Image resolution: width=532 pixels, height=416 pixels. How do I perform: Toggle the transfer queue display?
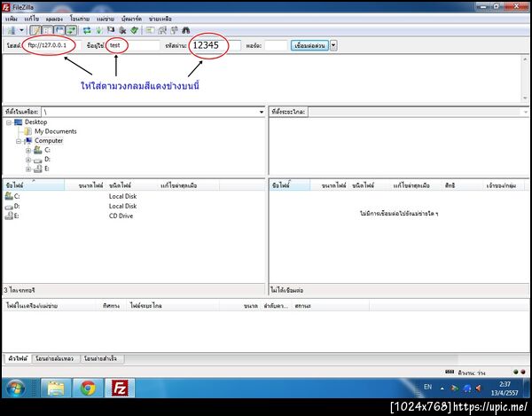tap(71, 30)
